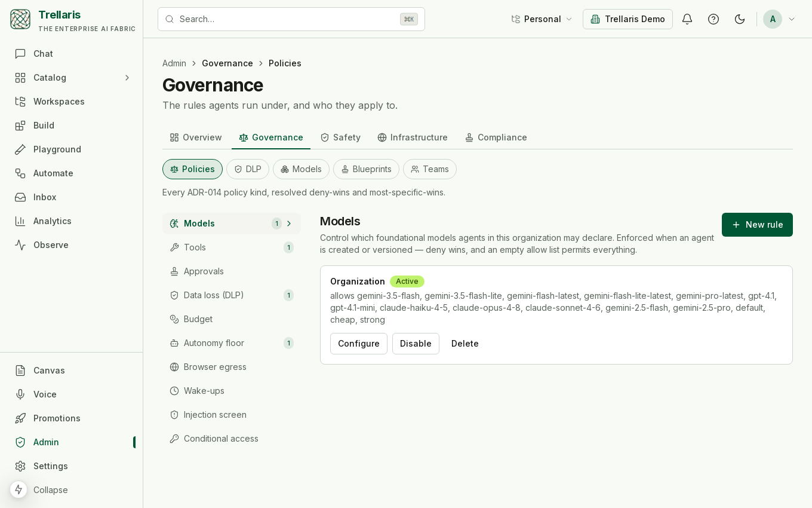
Task: Open the help question-mark icon
Action: [x=713, y=19]
